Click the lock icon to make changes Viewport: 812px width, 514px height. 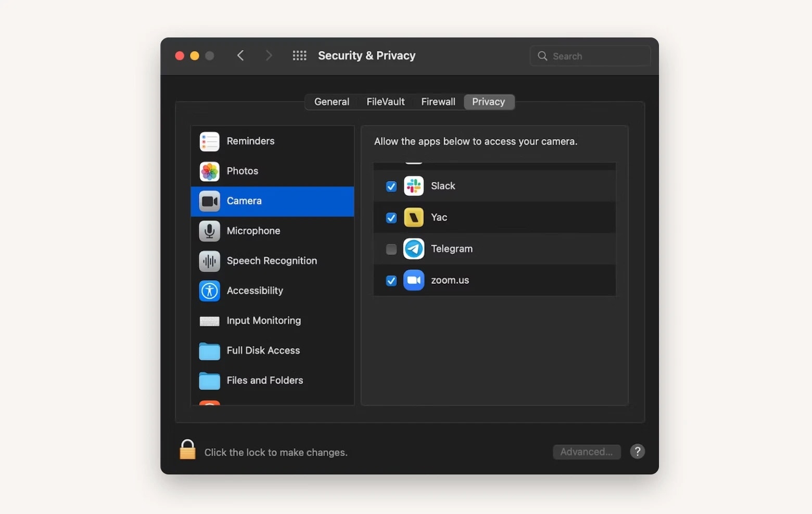point(187,449)
